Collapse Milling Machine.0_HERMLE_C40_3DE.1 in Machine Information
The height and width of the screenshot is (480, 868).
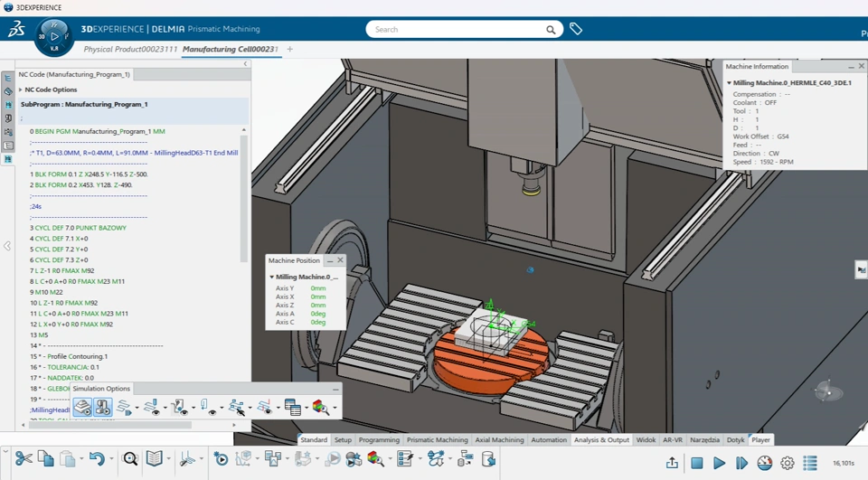click(729, 83)
